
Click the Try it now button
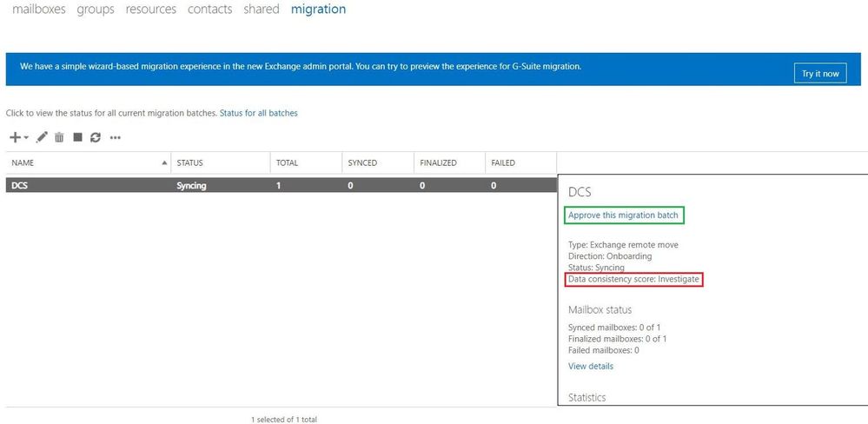(x=820, y=73)
